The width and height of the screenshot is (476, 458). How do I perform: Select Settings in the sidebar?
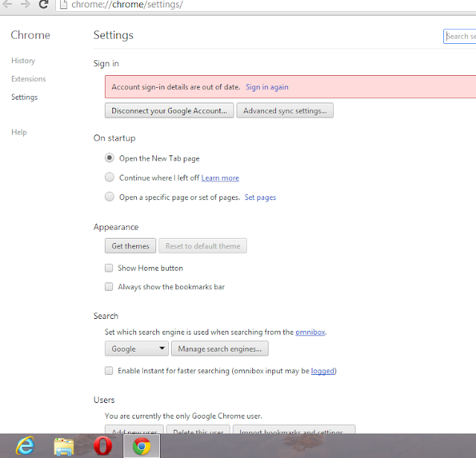[25, 97]
